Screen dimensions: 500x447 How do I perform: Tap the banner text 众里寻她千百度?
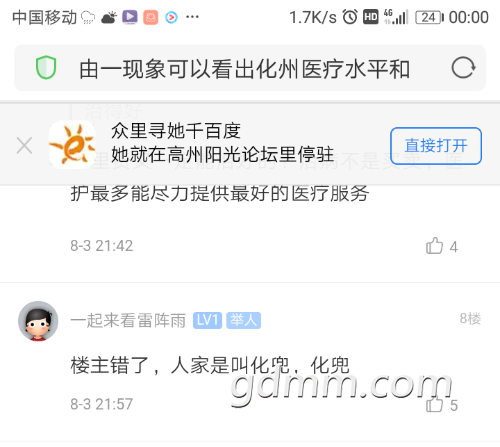pyautogui.click(x=176, y=130)
